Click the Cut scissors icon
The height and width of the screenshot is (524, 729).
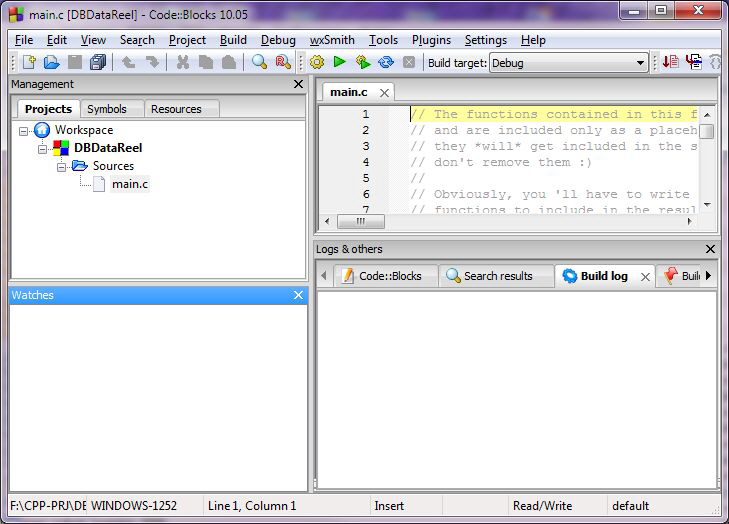click(183, 62)
